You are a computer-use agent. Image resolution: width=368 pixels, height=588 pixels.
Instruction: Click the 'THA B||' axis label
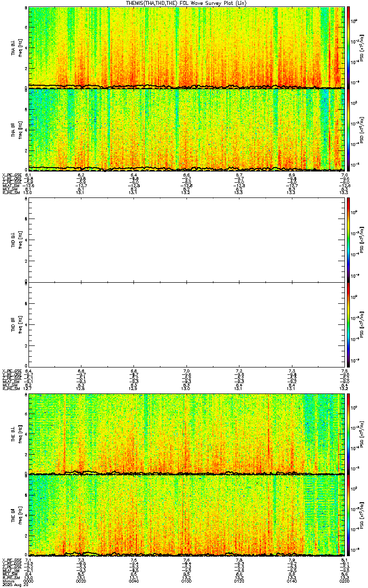[x=14, y=129]
